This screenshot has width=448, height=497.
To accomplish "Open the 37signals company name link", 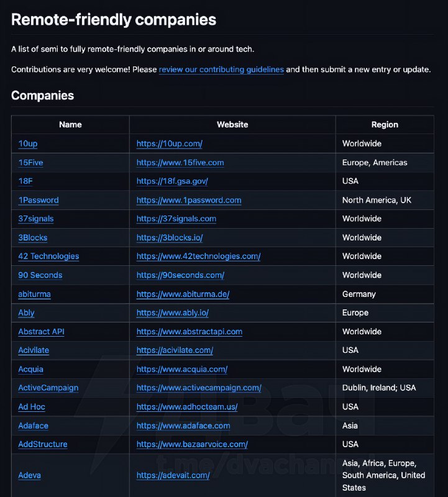I will [x=36, y=219].
